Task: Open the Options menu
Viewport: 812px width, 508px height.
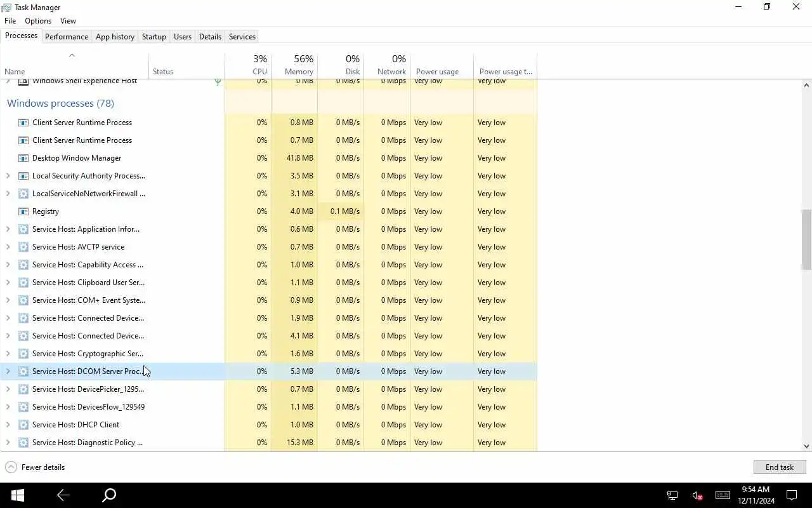Action: (x=37, y=21)
